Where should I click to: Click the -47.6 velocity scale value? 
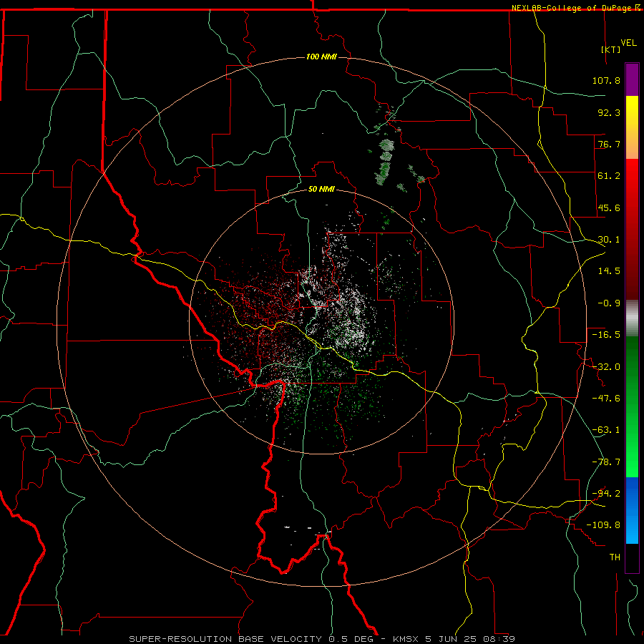(606, 399)
